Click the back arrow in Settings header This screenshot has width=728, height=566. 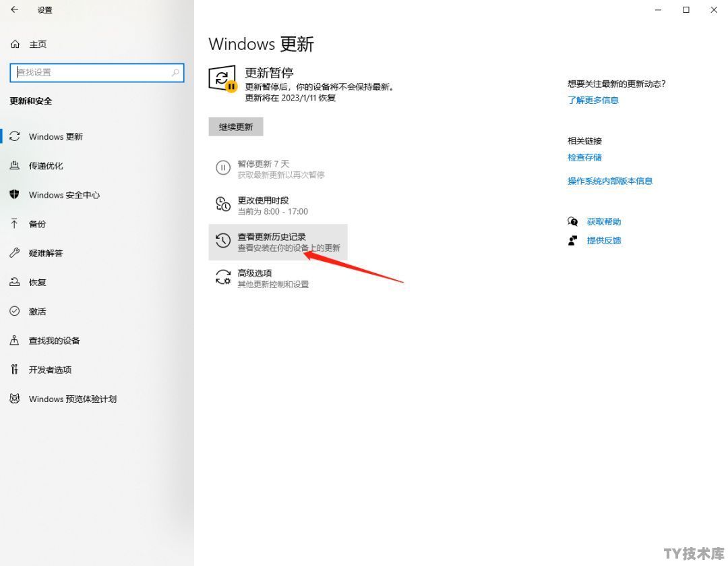(x=15, y=9)
